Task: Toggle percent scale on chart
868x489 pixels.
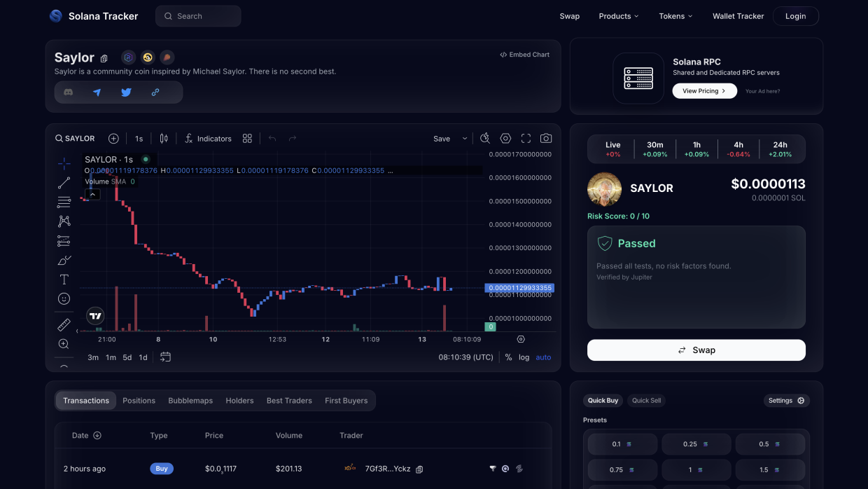Action: [x=508, y=357]
